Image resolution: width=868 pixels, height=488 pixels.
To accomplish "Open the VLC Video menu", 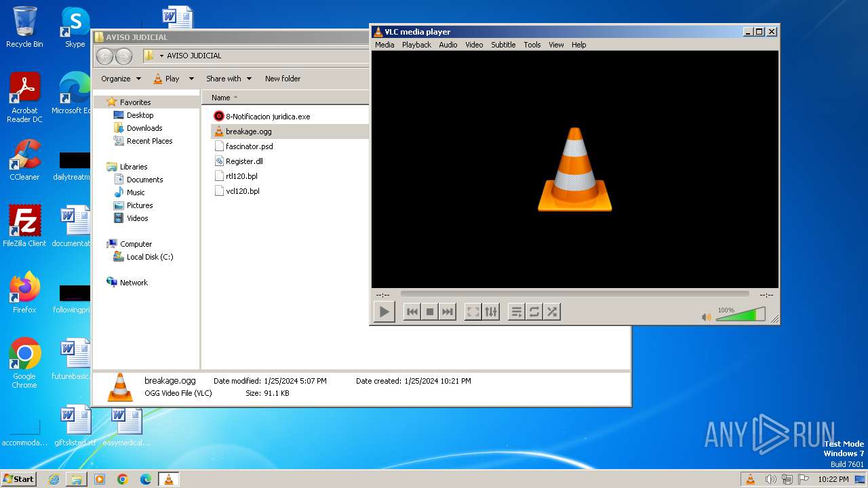I will pyautogui.click(x=474, y=45).
